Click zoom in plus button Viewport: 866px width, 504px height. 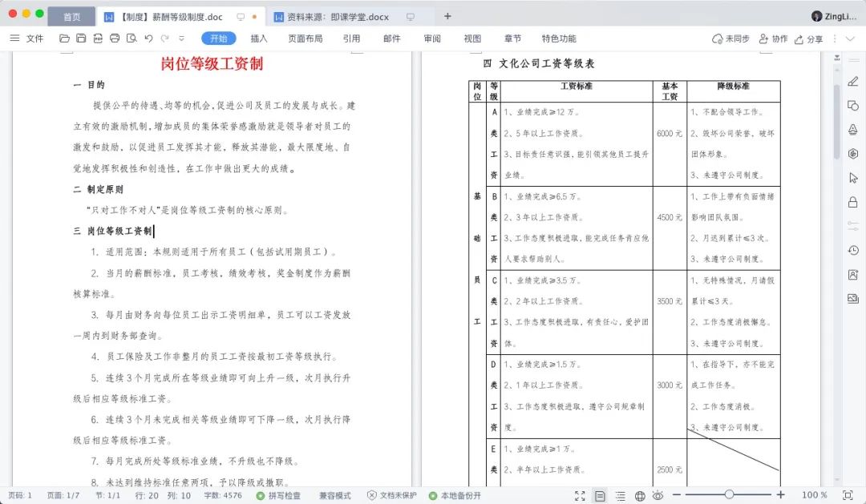[x=780, y=494]
